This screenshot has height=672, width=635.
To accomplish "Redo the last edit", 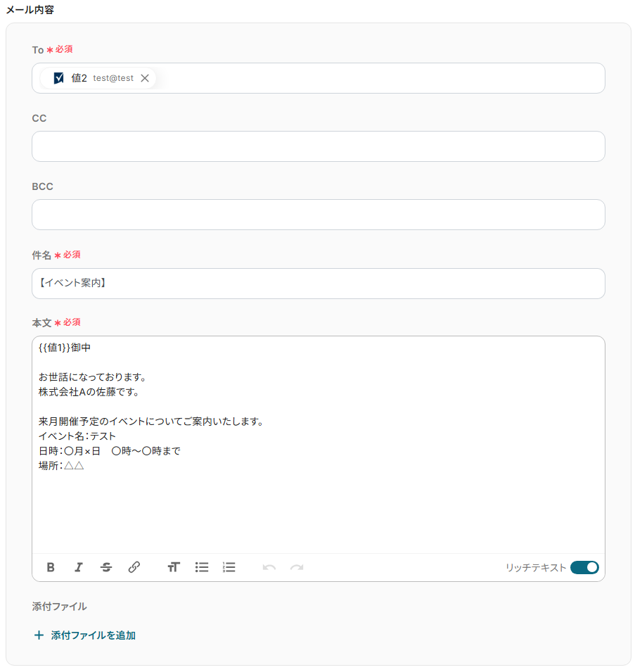I will (x=297, y=567).
